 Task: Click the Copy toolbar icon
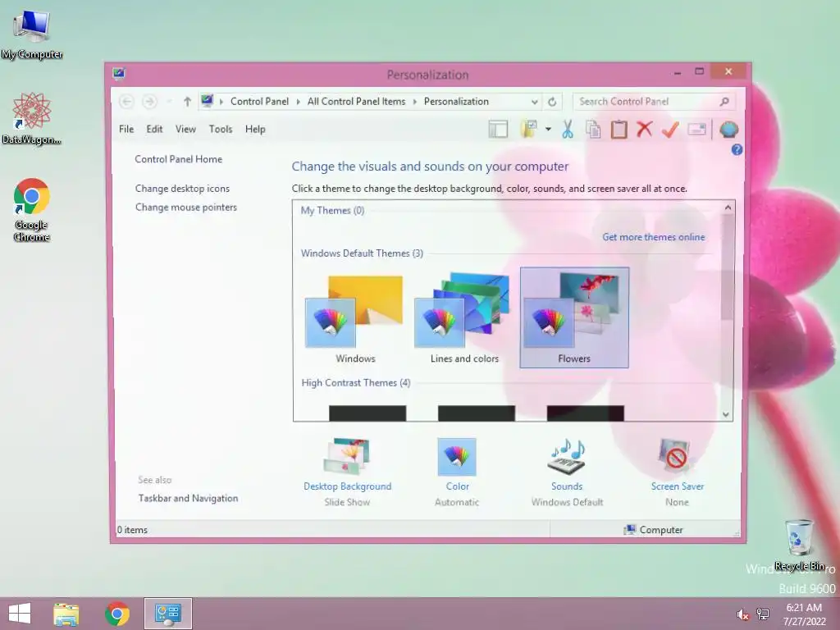(593, 129)
